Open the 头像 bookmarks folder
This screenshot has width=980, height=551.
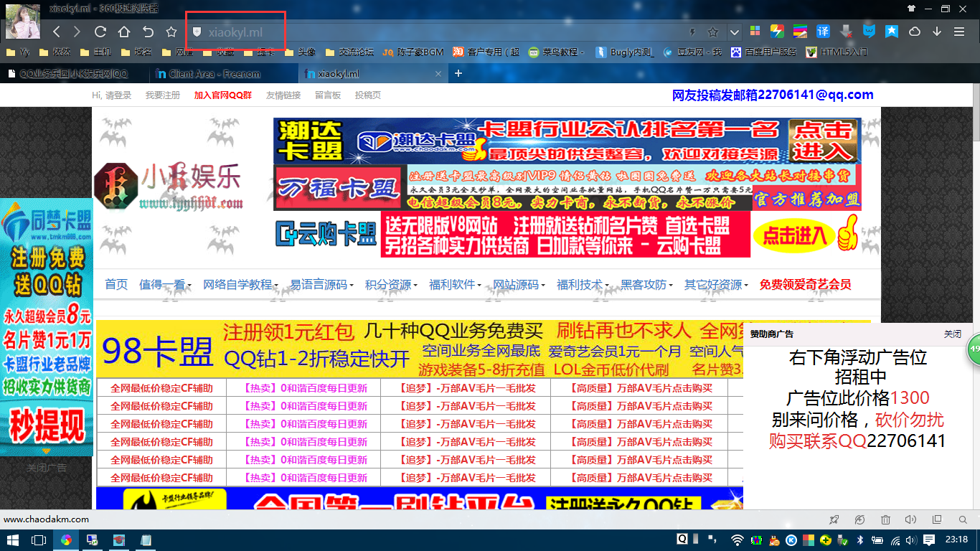tap(300, 52)
